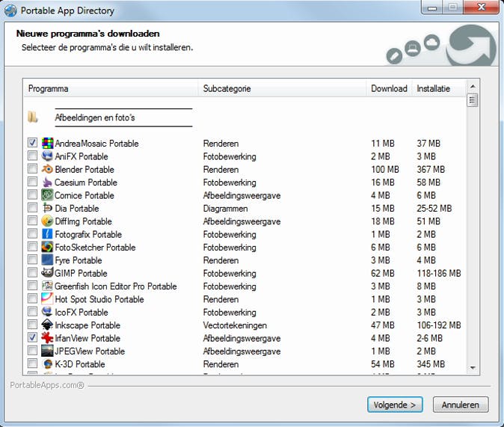Image resolution: width=504 pixels, height=427 pixels.
Task: Uncheck the AndreaMosaic Portable checkbox
Action: pos(32,142)
